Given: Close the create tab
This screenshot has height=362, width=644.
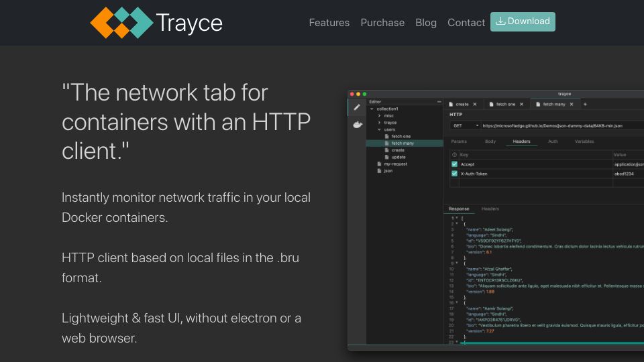Looking at the screenshot, I should click(475, 105).
